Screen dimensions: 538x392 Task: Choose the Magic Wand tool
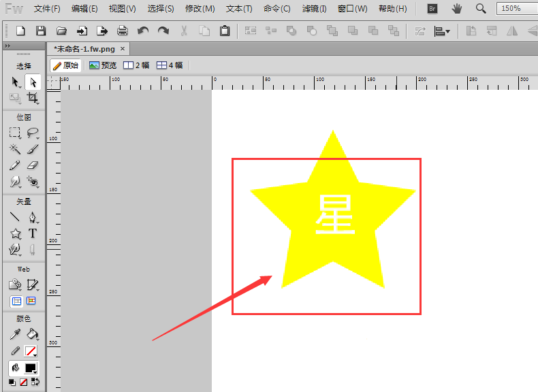pyautogui.click(x=15, y=149)
